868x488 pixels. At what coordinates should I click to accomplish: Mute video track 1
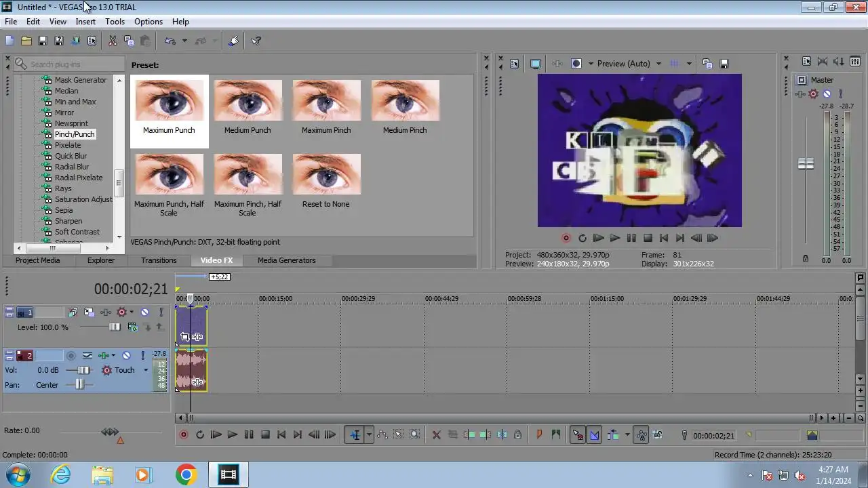(x=144, y=312)
